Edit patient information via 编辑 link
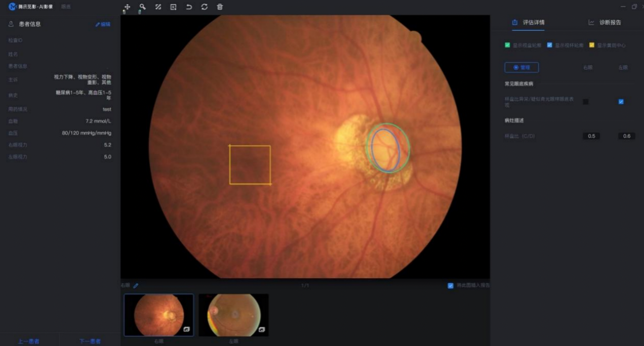 [x=103, y=24]
